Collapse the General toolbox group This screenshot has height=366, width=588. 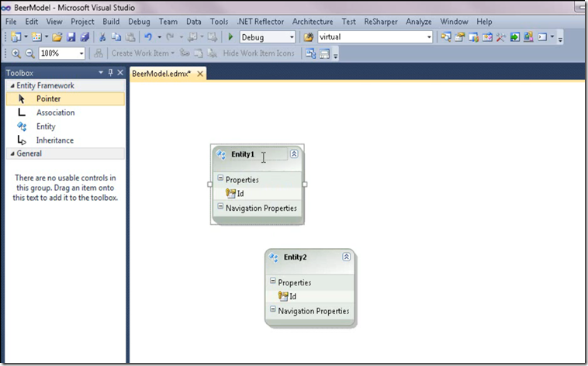click(12, 154)
